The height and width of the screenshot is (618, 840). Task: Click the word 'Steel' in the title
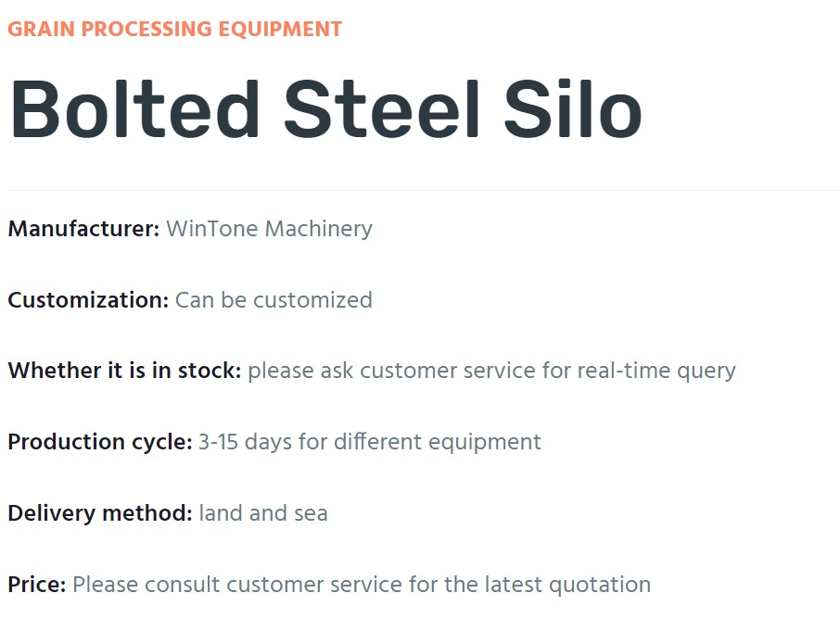pyautogui.click(x=381, y=109)
